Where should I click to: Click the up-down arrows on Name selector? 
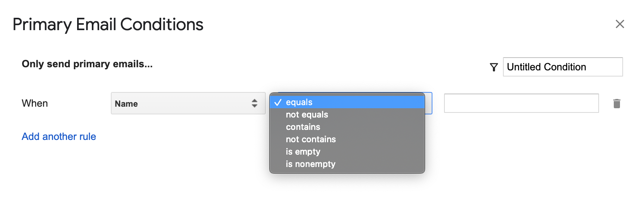point(255,103)
